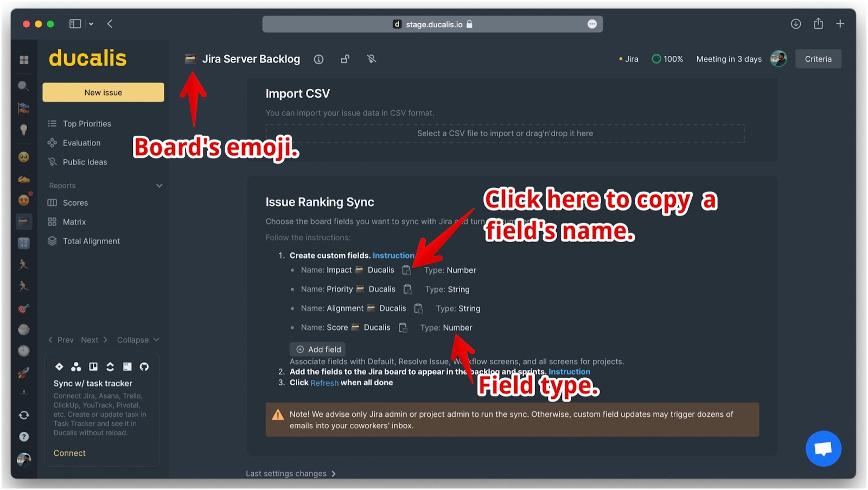868x490 pixels.
Task: Open the light bulb board in sidebar
Action: [23, 130]
